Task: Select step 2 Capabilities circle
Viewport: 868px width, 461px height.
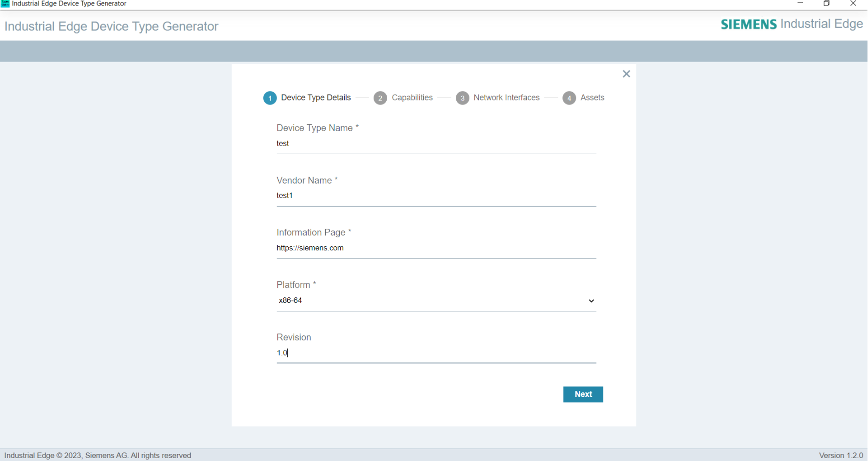Action: (x=381, y=98)
